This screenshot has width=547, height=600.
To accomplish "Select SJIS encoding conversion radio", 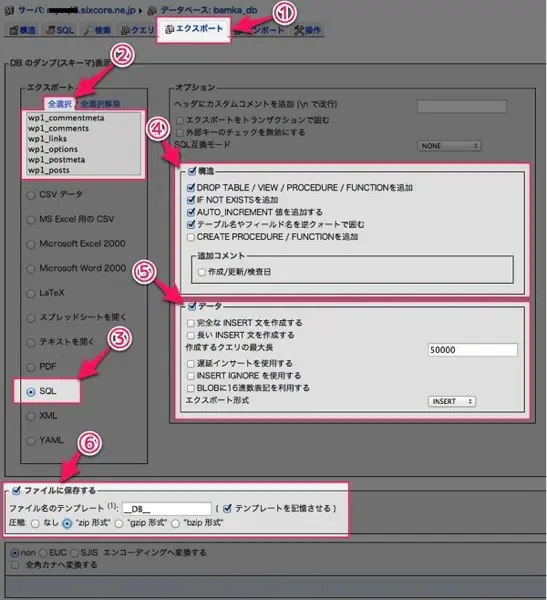I will coord(74,553).
